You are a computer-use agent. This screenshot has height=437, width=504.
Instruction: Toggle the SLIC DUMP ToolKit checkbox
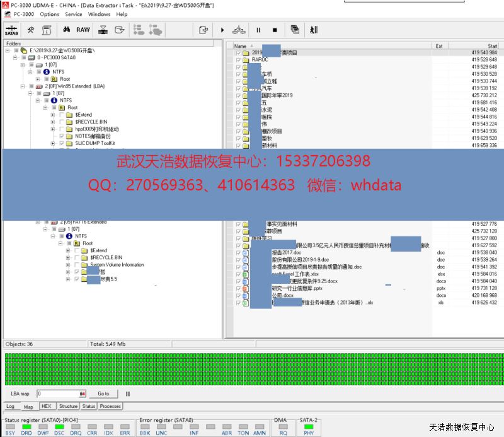pyautogui.click(x=62, y=143)
